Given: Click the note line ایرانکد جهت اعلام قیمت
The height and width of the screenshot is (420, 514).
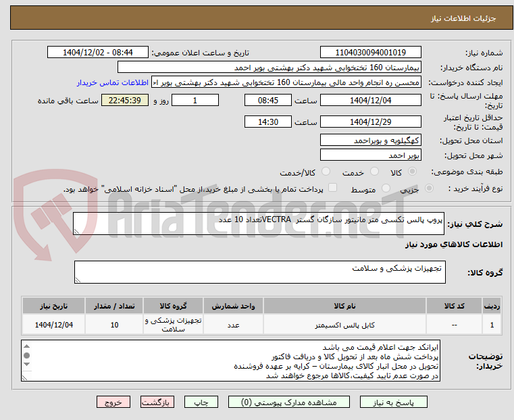Looking at the screenshot, I should pyautogui.click(x=380, y=347).
